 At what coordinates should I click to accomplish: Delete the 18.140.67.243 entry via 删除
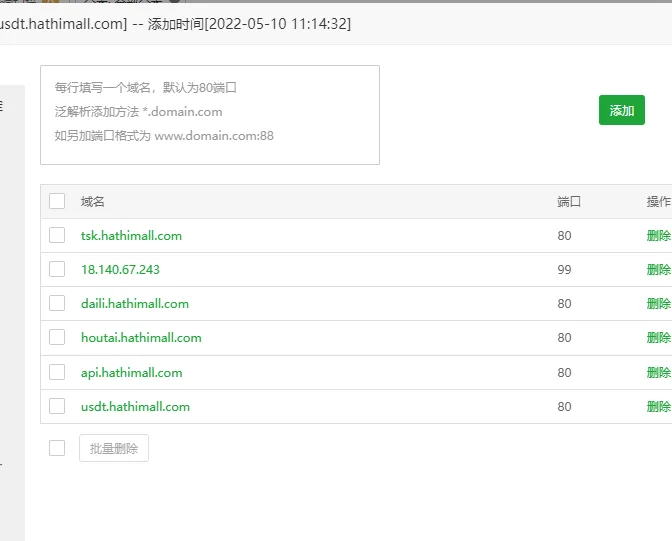point(658,270)
